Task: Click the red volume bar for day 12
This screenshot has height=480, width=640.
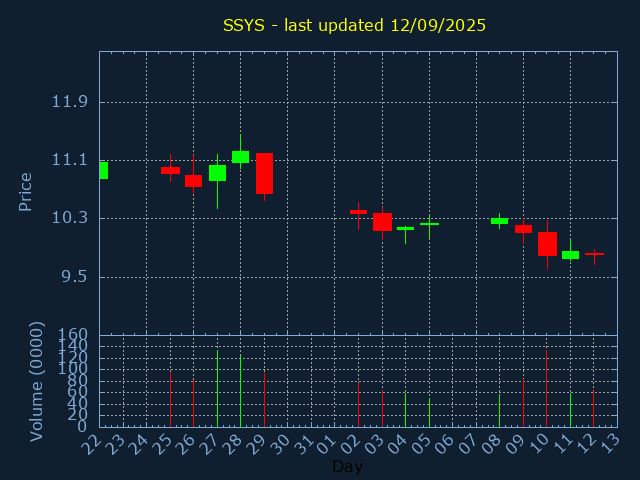Action: [593, 409]
